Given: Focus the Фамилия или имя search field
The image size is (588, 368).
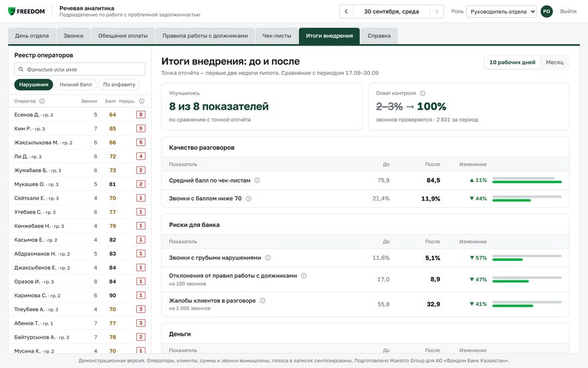Looking at the screenshot, I should (80, 69).
